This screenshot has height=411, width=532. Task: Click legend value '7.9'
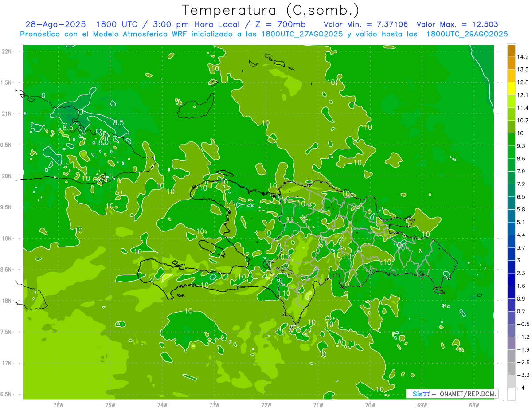point(521,171)
